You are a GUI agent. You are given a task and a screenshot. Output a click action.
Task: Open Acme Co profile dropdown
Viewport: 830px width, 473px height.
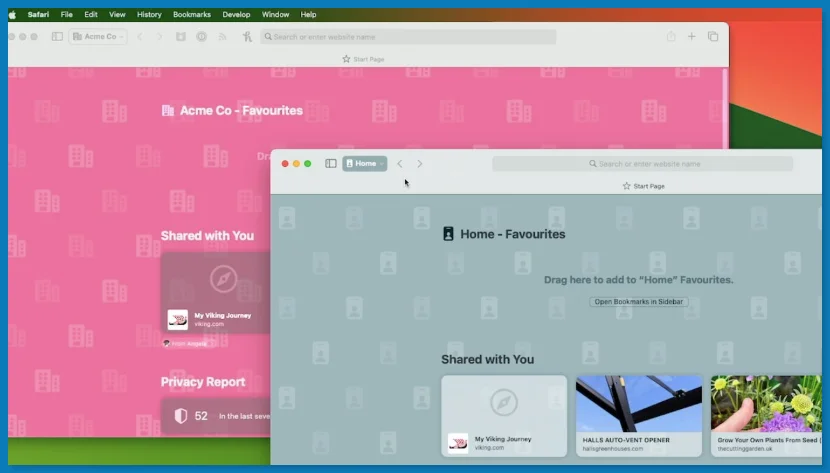98,37
